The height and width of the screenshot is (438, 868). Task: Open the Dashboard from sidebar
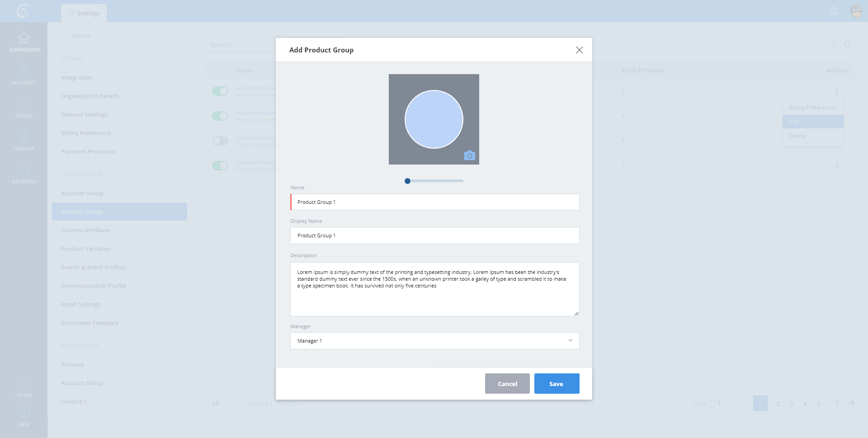coord(24,42)
